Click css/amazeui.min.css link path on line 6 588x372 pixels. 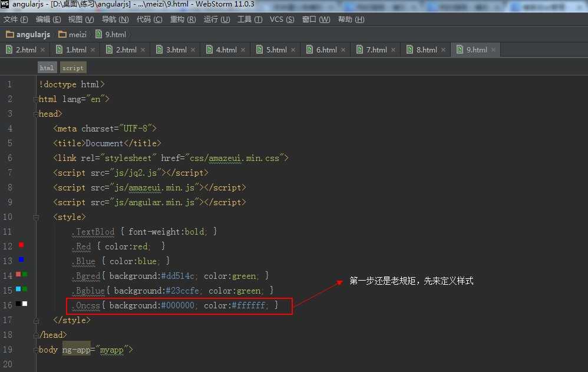click(234, 159)
